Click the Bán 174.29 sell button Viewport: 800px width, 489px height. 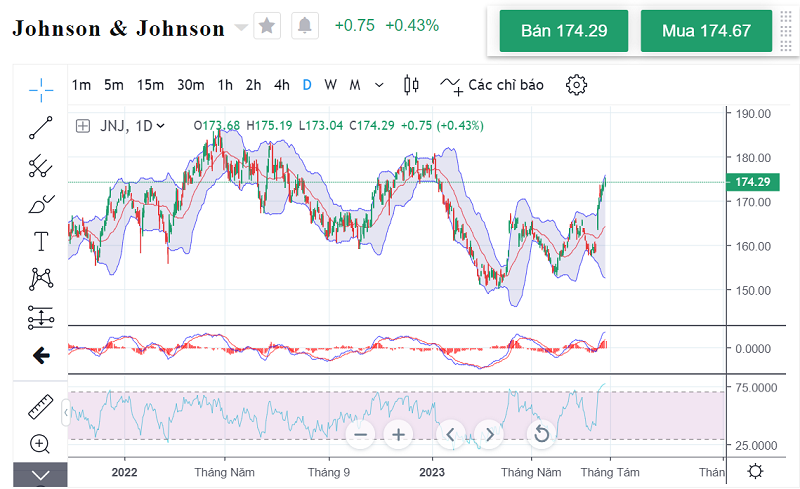point(564,31)
